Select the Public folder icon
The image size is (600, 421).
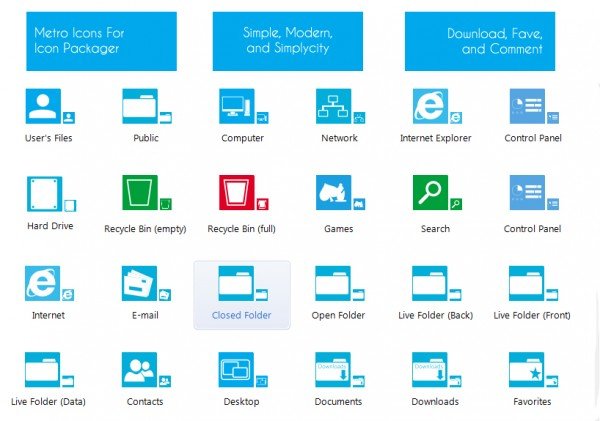pyautogui.click(x=140, y=106)
